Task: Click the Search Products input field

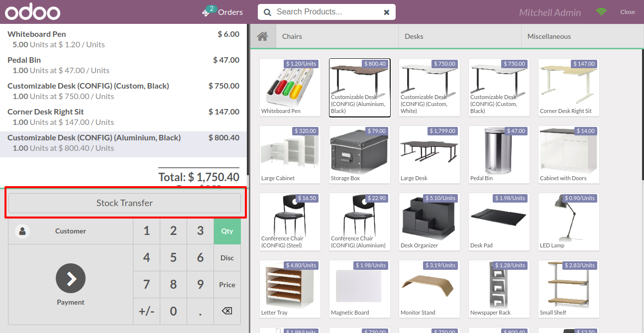Action: [326, 12]
